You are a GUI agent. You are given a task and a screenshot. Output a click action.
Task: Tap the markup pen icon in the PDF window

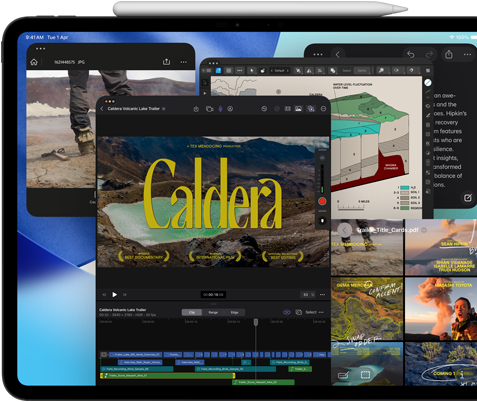pyautogui.click(x=343, y=375)
